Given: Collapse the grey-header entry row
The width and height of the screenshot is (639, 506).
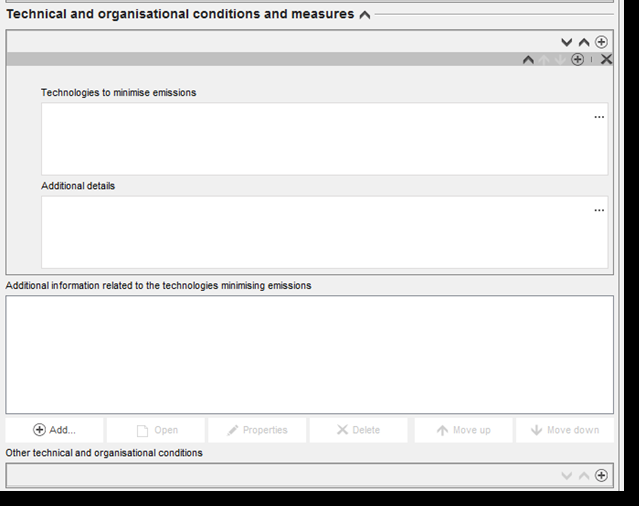Looking at the screenshot, I should pos(528,60).
